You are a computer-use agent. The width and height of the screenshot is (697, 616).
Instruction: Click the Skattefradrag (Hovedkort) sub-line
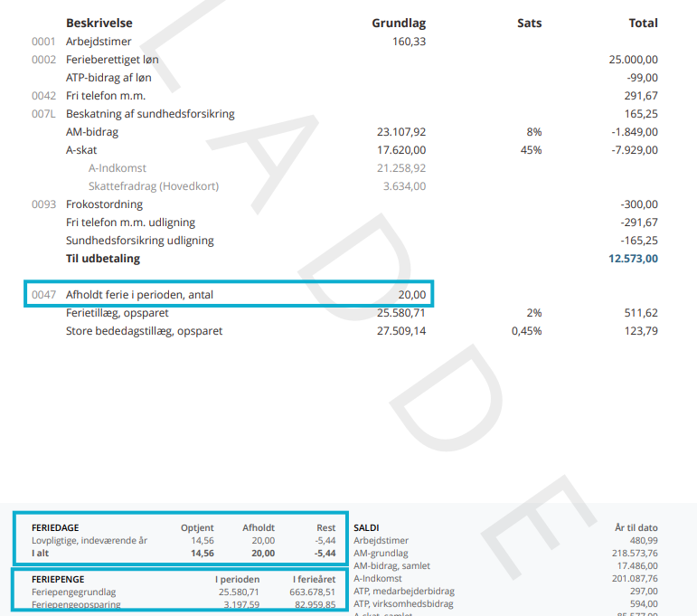153,186
